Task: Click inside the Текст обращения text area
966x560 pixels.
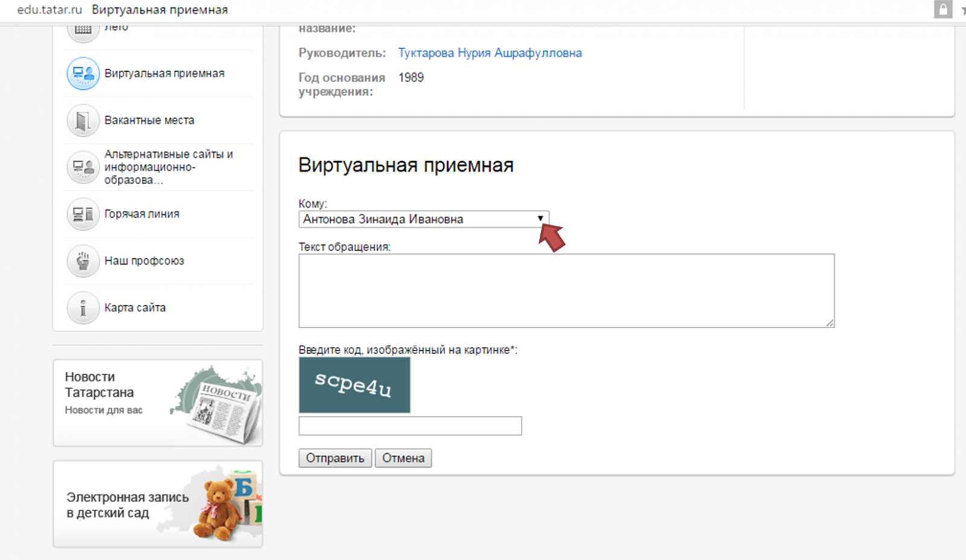Action: 566,291
